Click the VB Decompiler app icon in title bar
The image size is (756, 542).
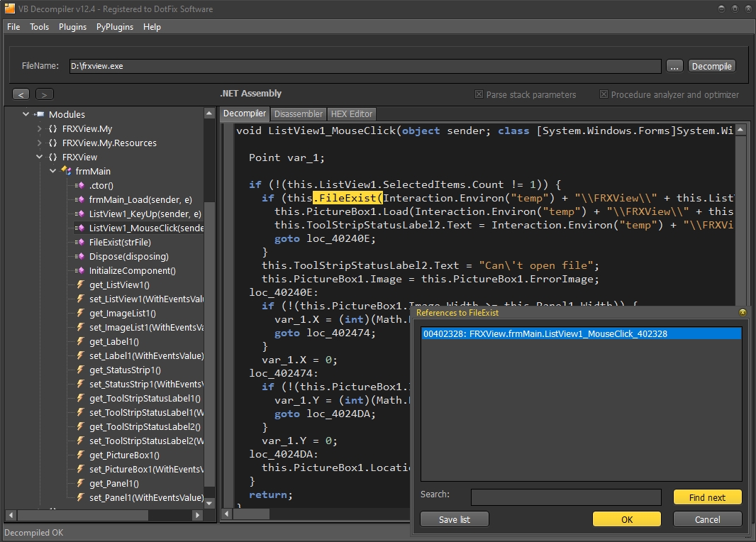click(9, 9)
